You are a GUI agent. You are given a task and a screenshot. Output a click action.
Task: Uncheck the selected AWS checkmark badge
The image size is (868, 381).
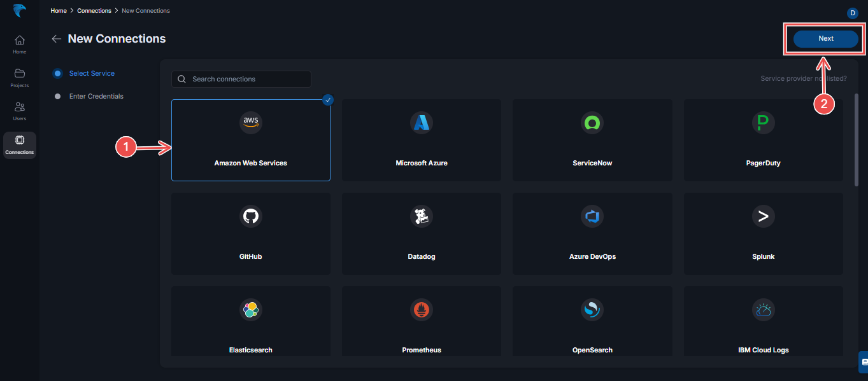coord(327,99)
